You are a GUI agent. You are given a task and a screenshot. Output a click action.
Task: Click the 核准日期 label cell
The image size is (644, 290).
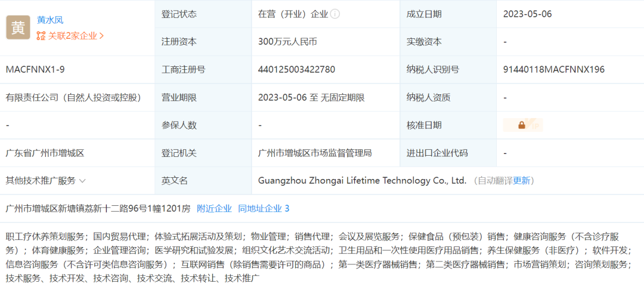(x=448, y=126)
